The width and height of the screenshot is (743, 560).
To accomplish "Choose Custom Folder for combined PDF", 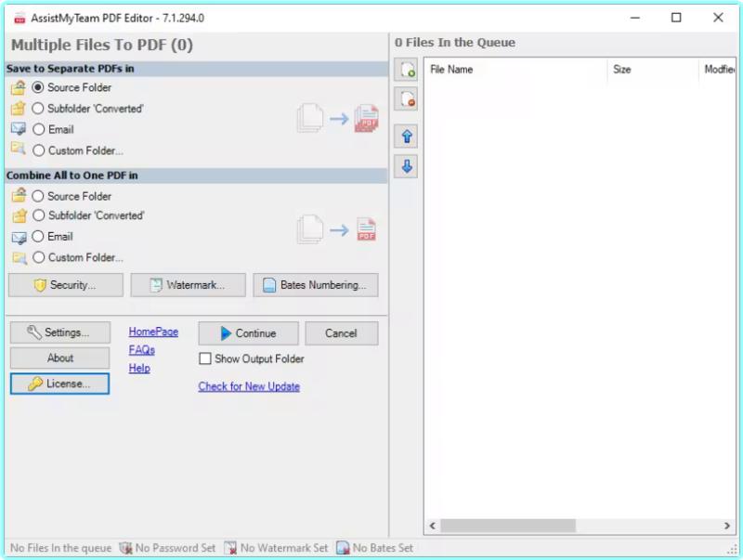I will coord(78,258).
